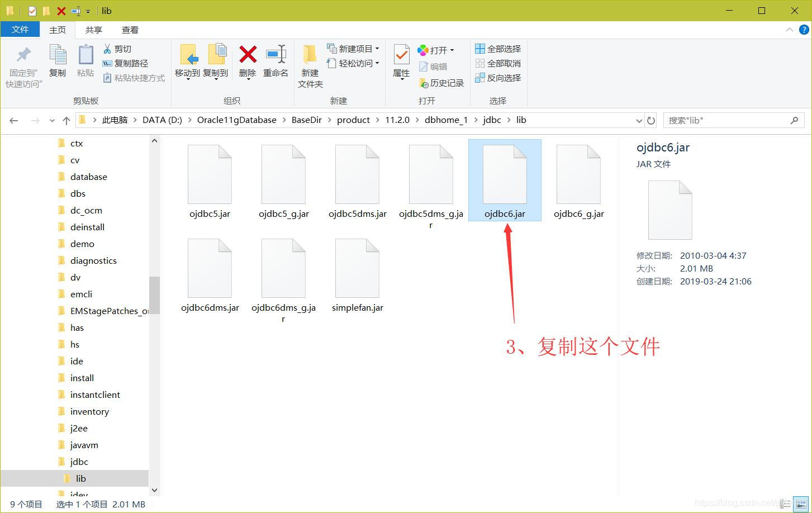Open Easy access (轻松访问) dropdown
The width and height of the screenshot is (812, 513).
click(x=353, y=63)
